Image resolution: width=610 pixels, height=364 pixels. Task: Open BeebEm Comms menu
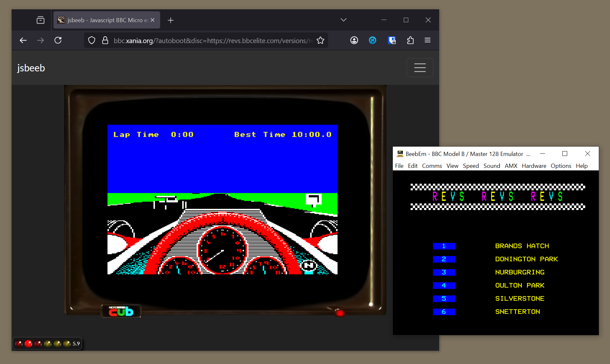(x=432, y=166)
